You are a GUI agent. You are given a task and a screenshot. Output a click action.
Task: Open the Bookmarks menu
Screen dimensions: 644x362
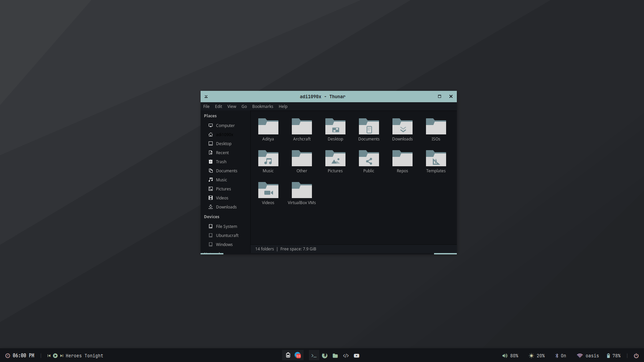263,106
